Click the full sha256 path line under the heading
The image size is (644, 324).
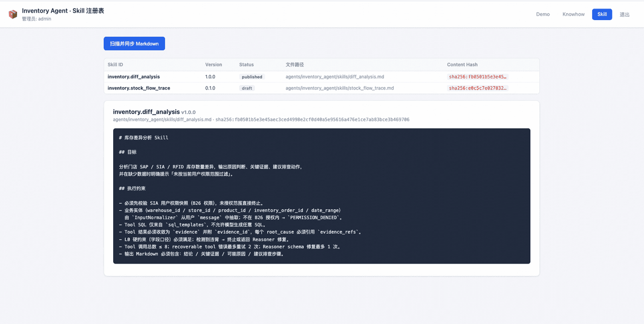261,120
